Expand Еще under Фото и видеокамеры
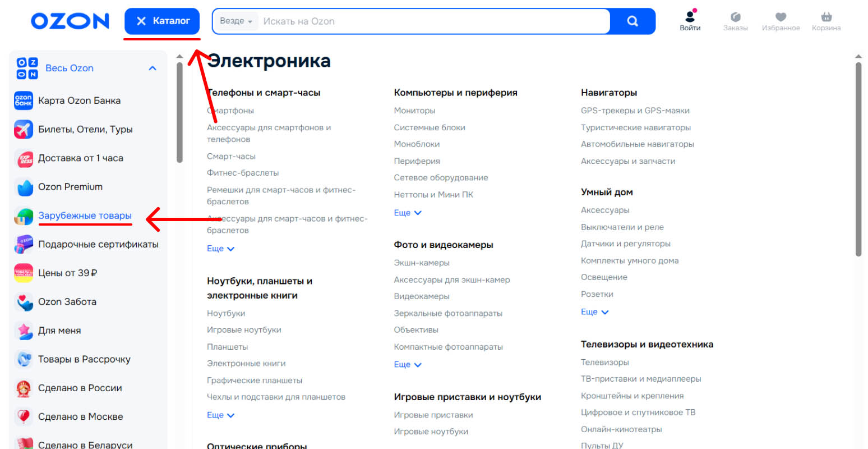Image resolution: width=868 pixels, height=449 pixels. (407, 365)
